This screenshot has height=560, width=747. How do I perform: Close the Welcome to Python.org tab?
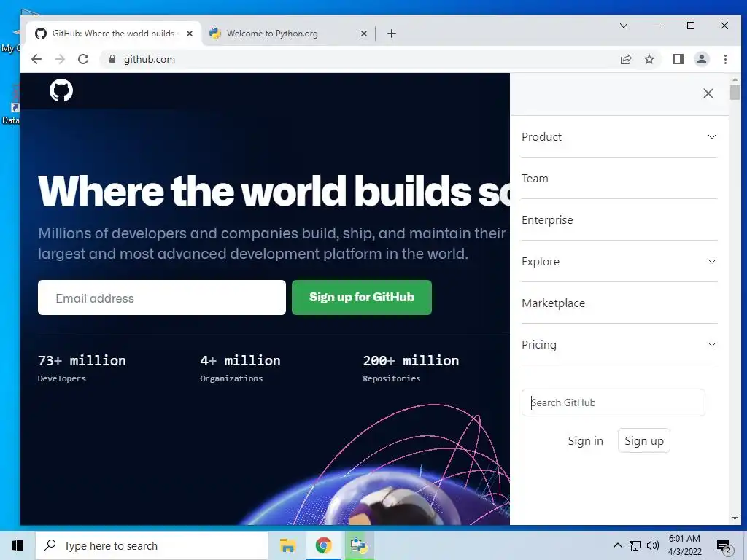[364, 34]
